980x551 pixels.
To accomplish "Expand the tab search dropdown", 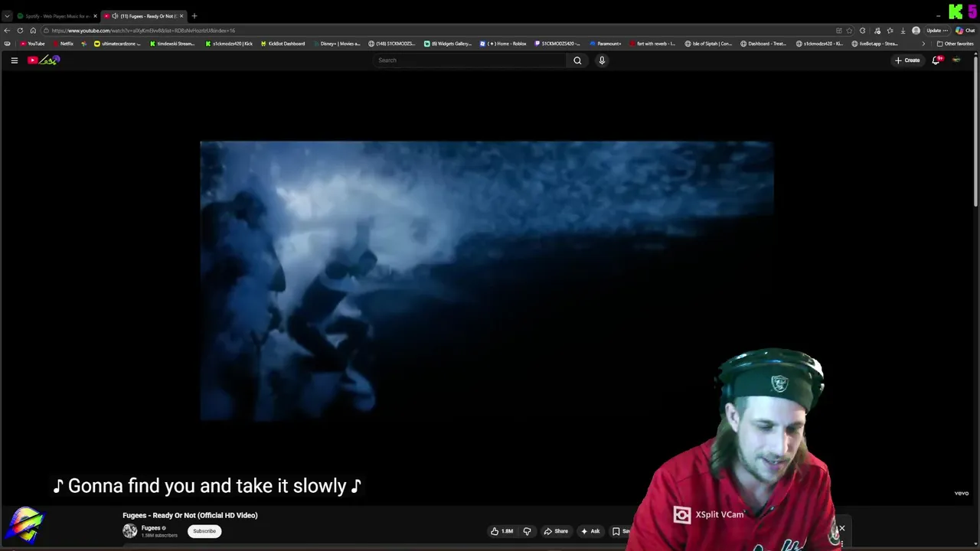I will (x=7, y=16).
